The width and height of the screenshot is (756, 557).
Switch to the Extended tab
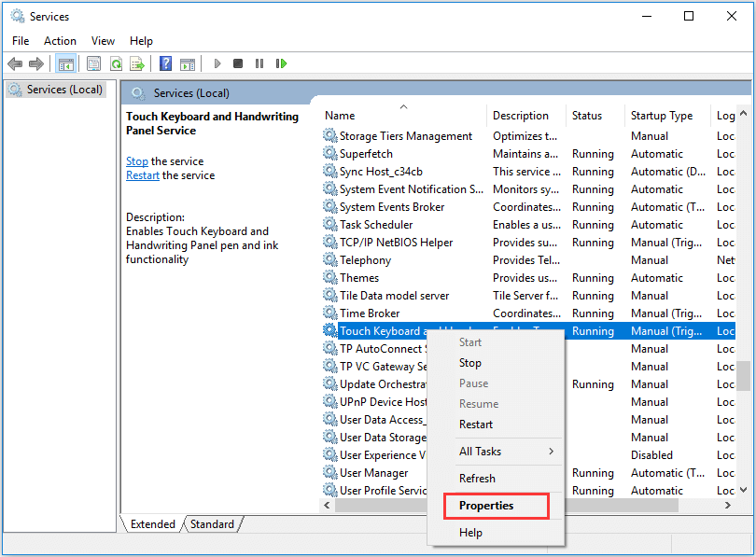point(152,524)
